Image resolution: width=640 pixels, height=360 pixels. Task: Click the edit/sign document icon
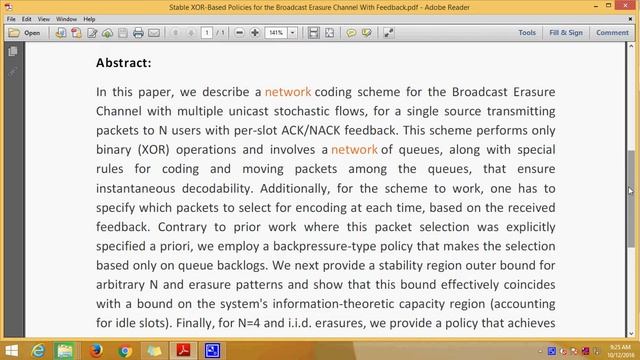(x=92, y=33)
